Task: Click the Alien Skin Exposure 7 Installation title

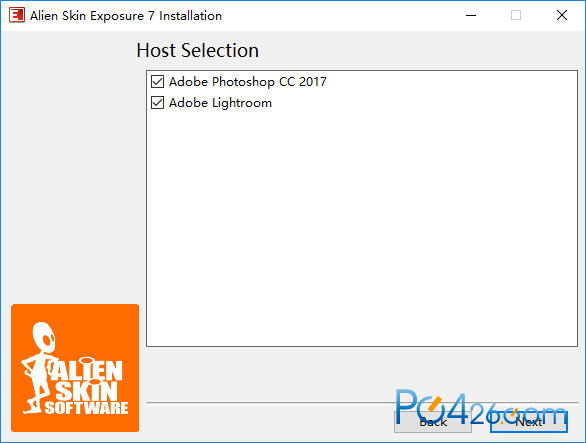Action: click(x=126, y=16)
